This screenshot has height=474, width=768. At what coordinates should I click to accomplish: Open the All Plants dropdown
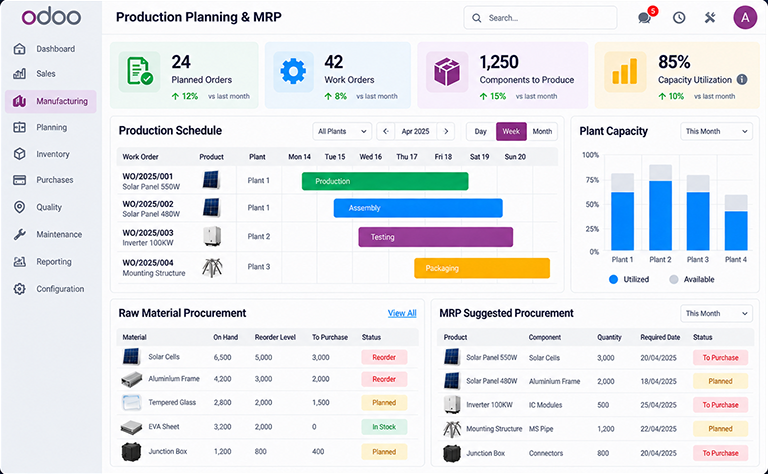[x=342, y=131]
